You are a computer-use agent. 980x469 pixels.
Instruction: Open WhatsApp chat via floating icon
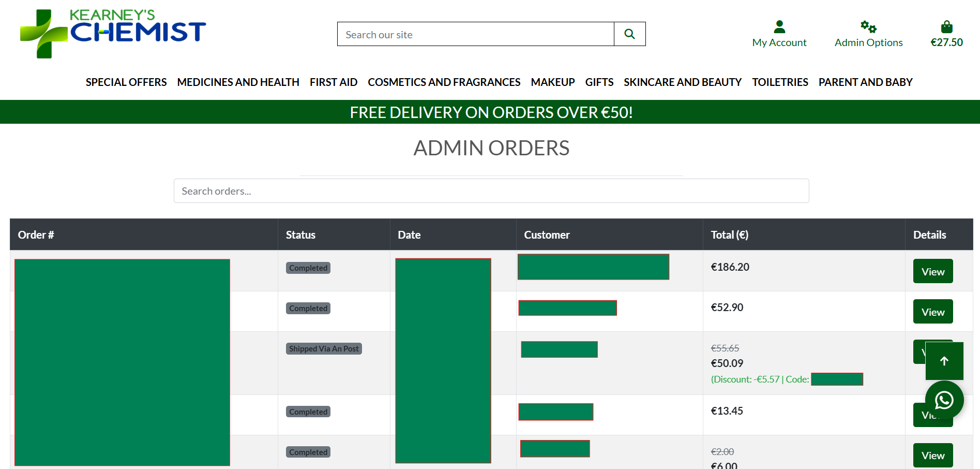click(944, 399)
